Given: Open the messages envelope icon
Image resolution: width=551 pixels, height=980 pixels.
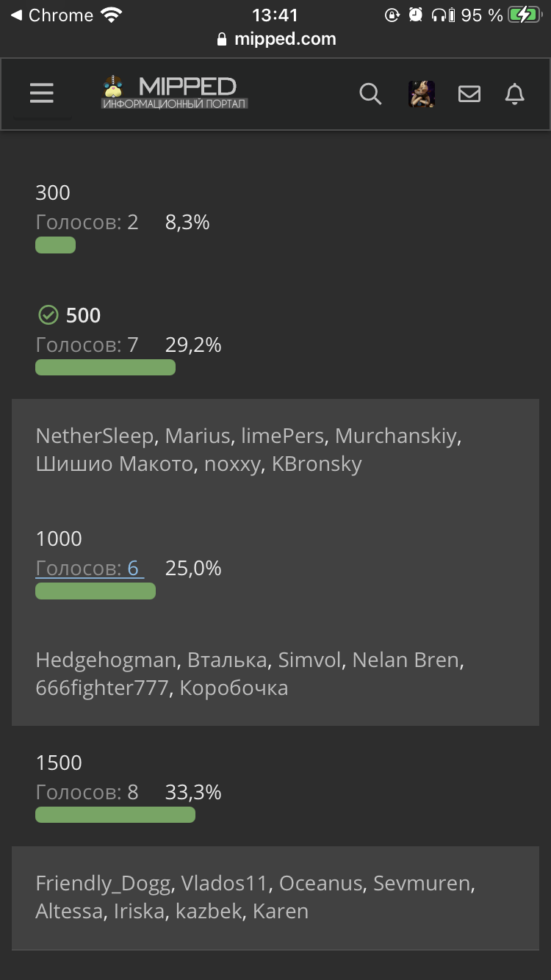Looking at the screenshot, I should 469,94.
